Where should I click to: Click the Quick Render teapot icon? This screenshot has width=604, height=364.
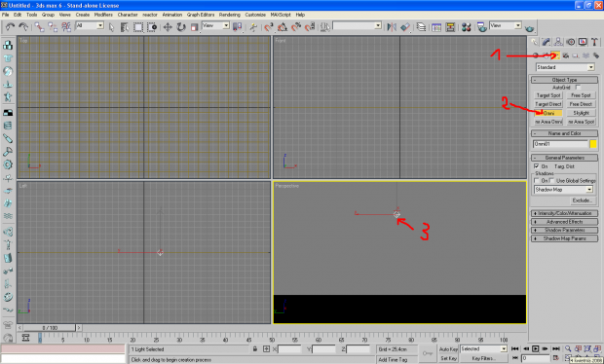tap(530, 27)
